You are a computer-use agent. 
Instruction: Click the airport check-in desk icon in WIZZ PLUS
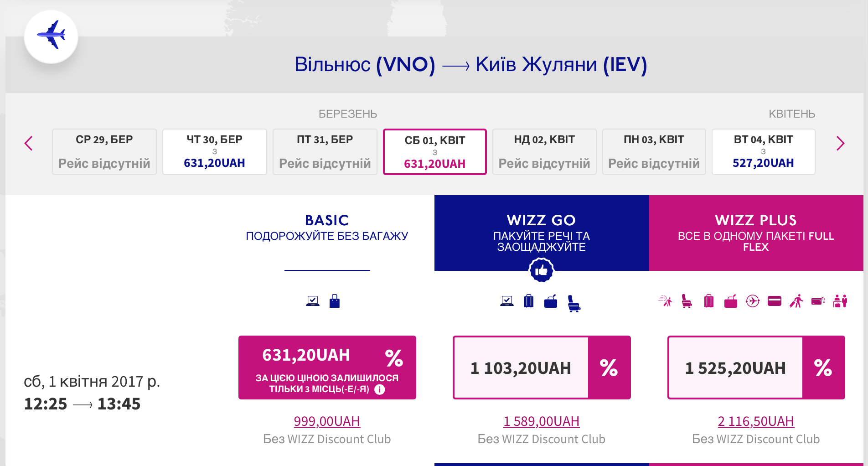pyautogui.click(x=840, y=301)
